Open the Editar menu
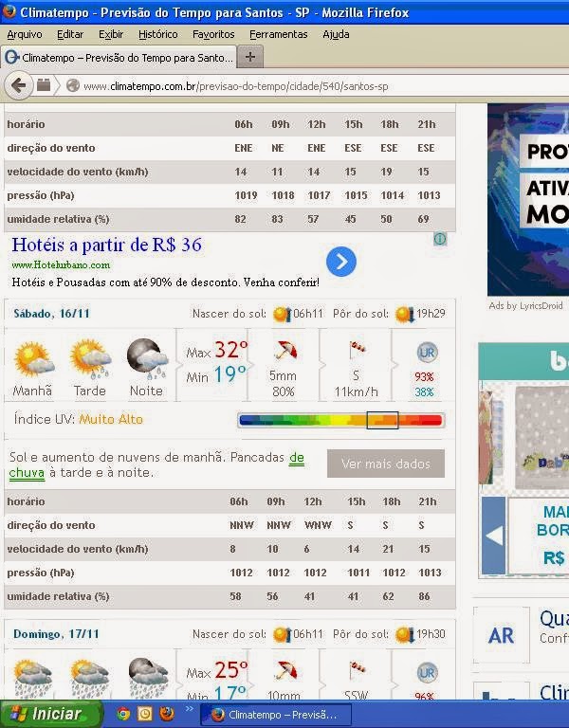 [70, 34]
